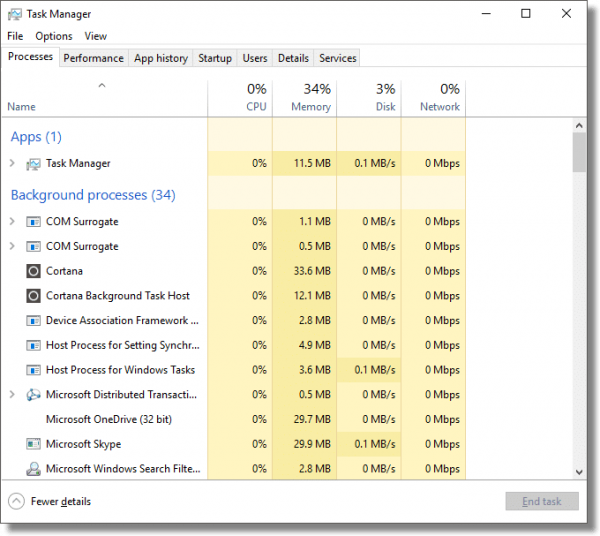Sort by the Memory column header
The height and width of the screenshot is (536, 600).
coord(305,98)
